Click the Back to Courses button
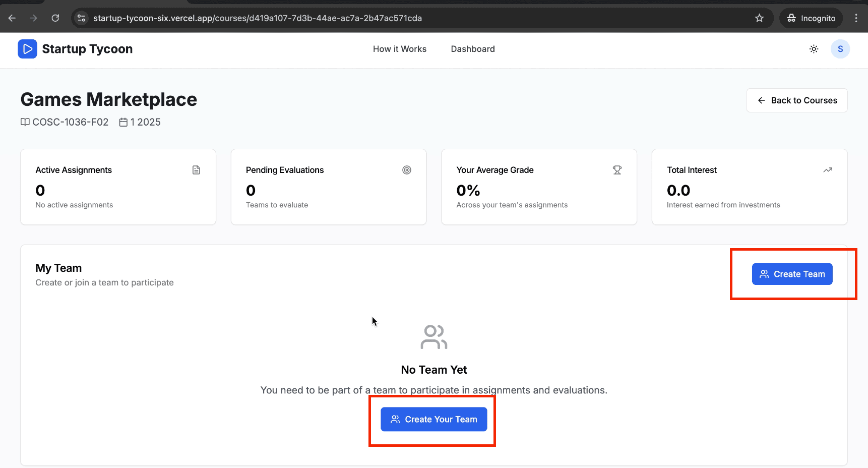The image size is (868, 468). [797, 100]
